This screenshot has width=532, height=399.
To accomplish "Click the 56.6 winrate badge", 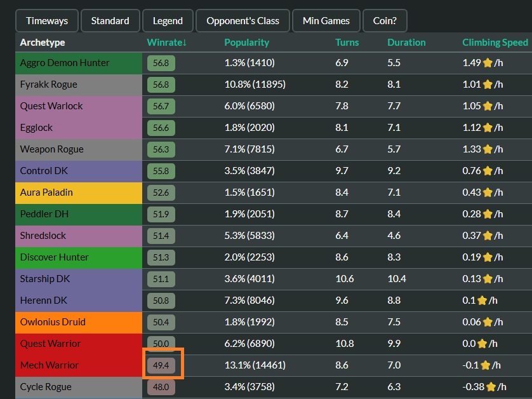I will pos(161,128).
